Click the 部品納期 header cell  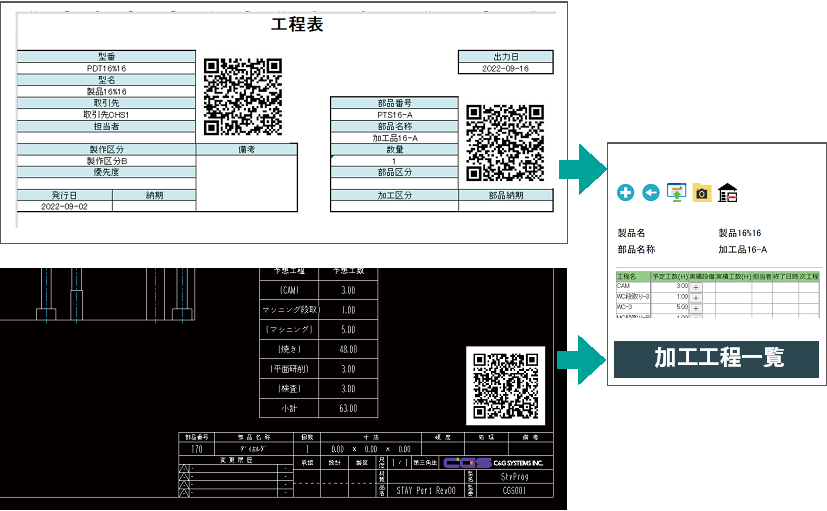point(506,195)
